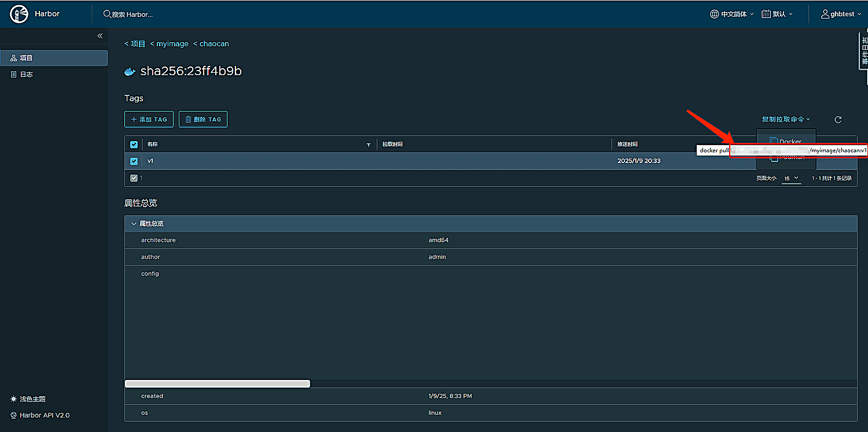
Task: Click the Harbor API V2.0 icon
Action: tap(14, 415)
